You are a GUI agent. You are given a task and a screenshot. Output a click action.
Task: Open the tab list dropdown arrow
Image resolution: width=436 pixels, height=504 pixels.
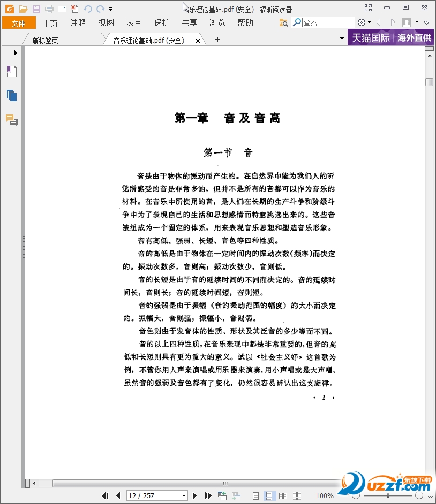pyautogui.click(x=342, y=39)
